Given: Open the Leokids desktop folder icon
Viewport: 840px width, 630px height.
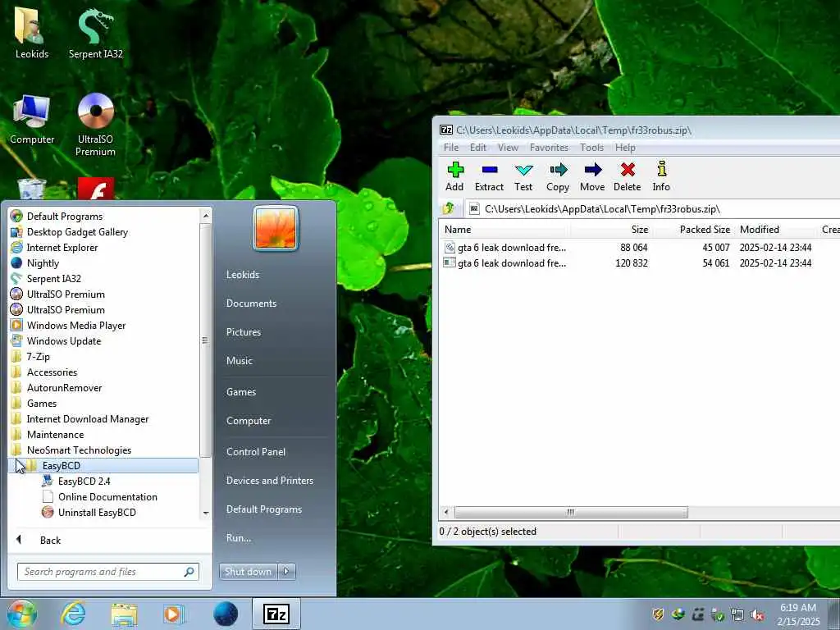Looking at the screenshot, I should (32, 33).
